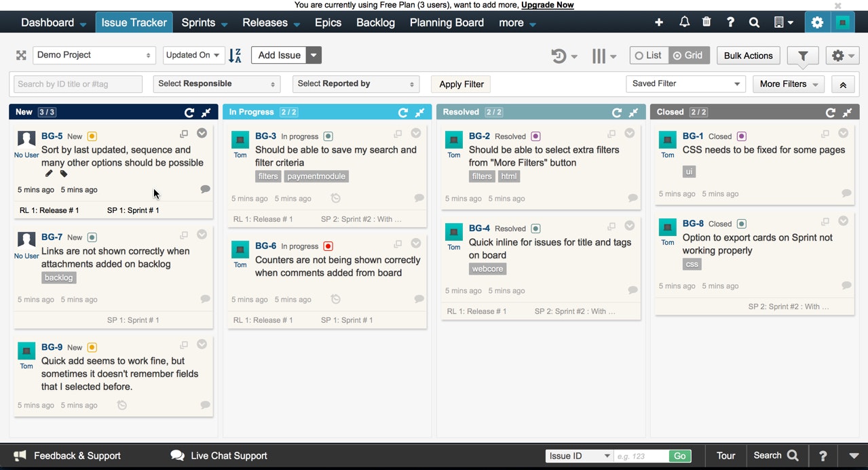Click the funnel filter icon button
The image size is (868, 470).
tap(803, 56)
